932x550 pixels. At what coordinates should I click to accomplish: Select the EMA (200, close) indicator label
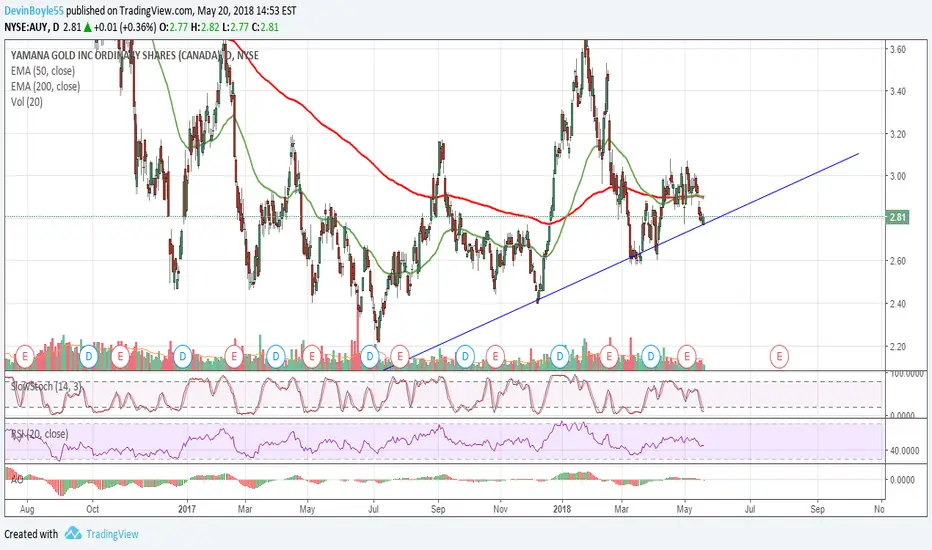tap(45, 86)
